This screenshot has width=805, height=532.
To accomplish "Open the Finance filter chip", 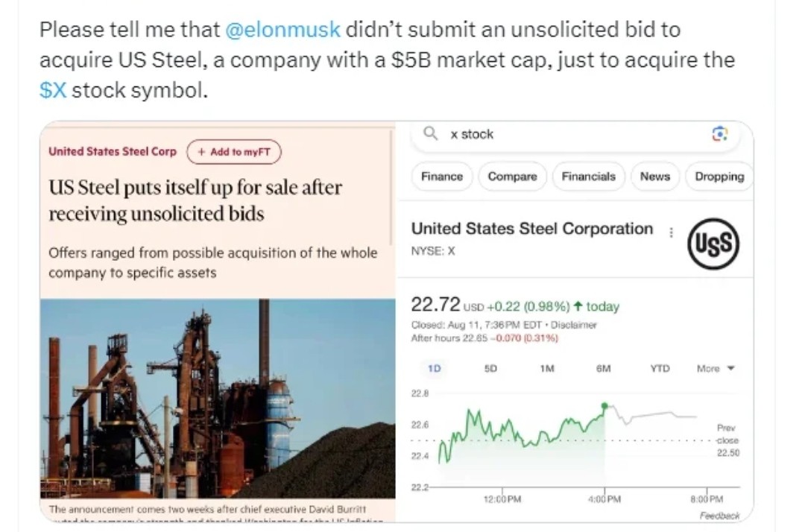I will [441, 177].
